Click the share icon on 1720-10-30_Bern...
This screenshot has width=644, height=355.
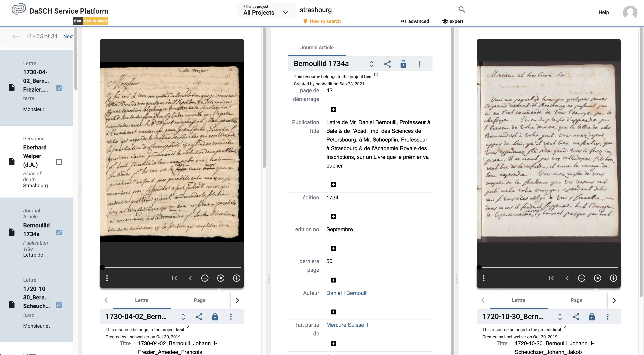tap(576, 316)
